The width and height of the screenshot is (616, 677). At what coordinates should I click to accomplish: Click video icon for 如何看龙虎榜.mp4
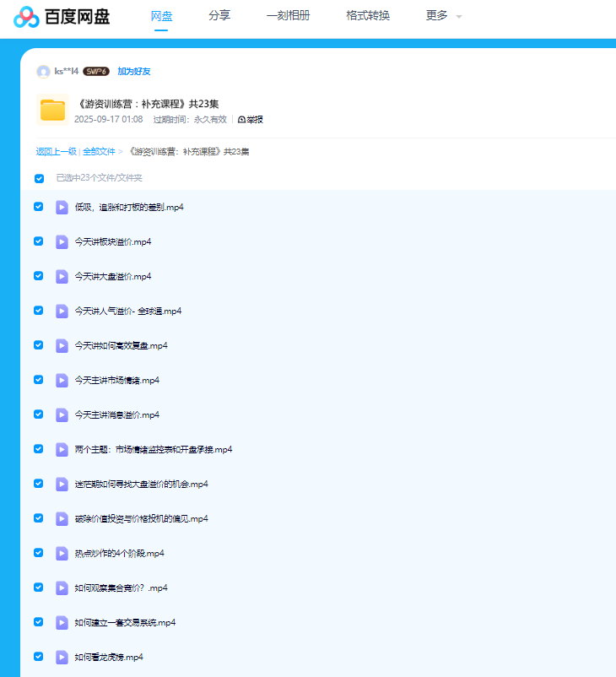(x=62, y=657)
